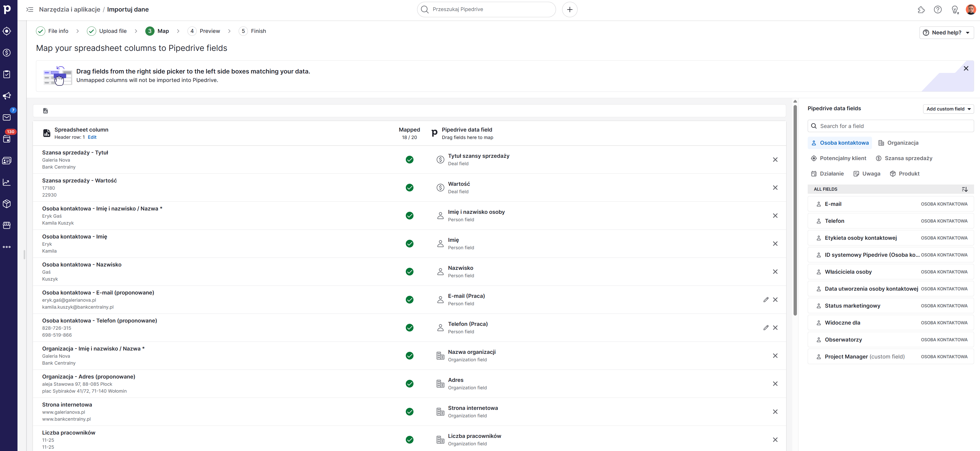The image size is (980, 451).
Task: Edit the header row setting
Action: pyautogui.click(x=92, y=137)
